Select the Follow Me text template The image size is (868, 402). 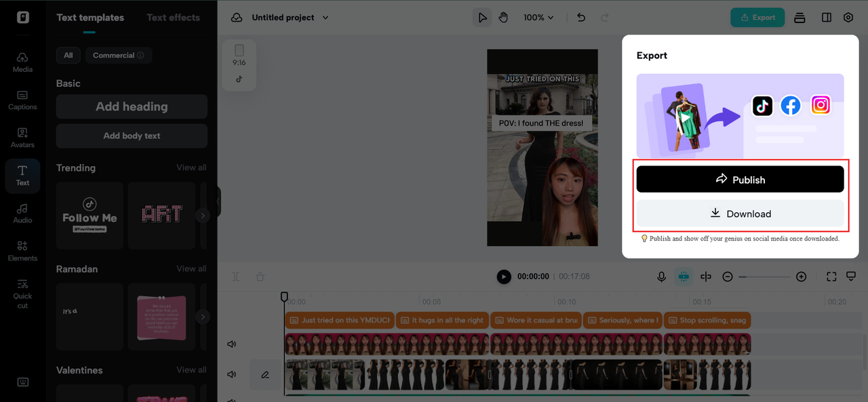pyautogui.click(x=90, y=216)
